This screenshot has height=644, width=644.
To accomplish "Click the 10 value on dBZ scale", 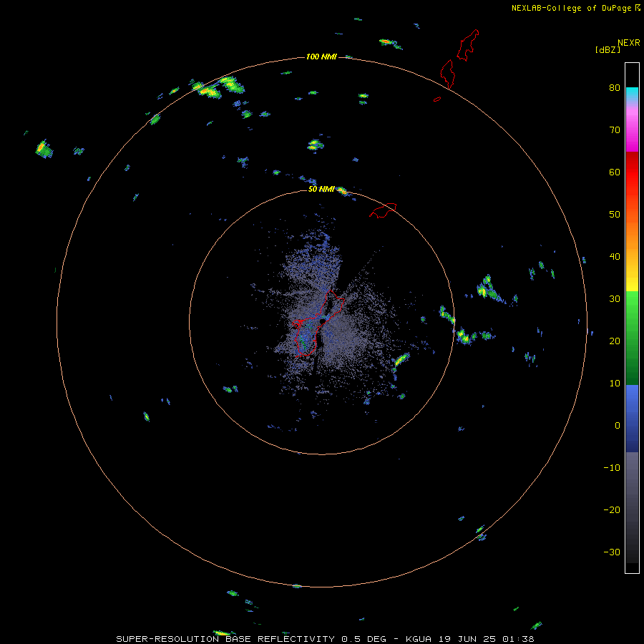I will point(615,384).
